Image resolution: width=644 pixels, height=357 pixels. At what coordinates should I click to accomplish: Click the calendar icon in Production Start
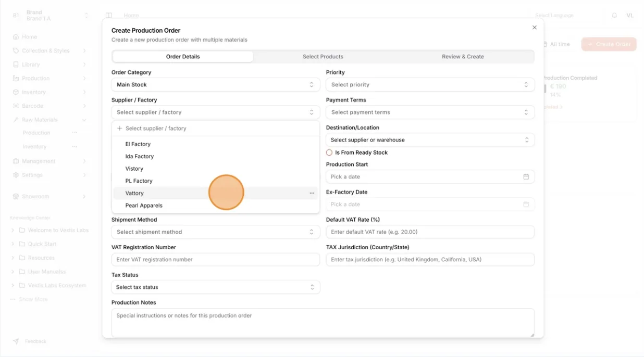tap(526, 177)
